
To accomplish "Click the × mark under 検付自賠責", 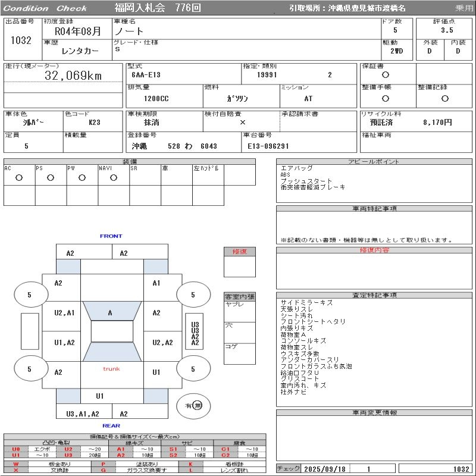I will (243, 123).
